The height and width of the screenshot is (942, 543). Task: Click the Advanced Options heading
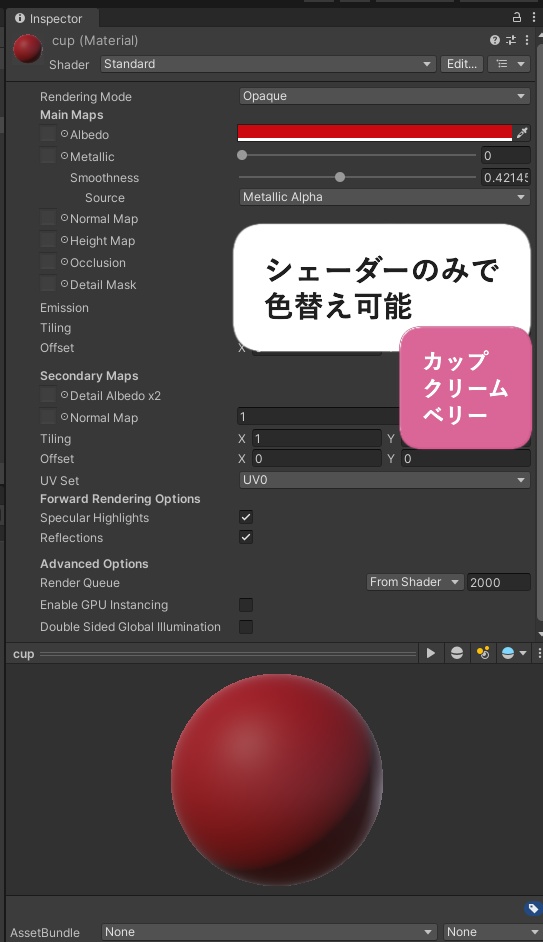tap(94, 564)
